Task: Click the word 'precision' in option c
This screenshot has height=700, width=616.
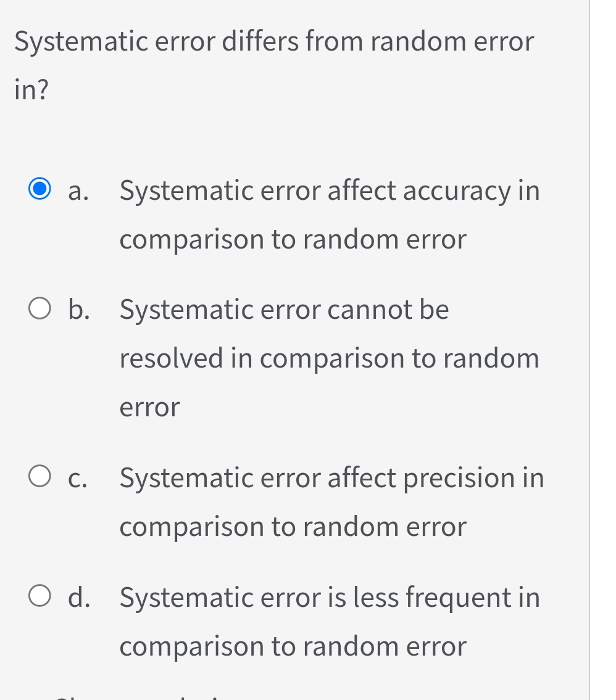Action: point(460,476)
